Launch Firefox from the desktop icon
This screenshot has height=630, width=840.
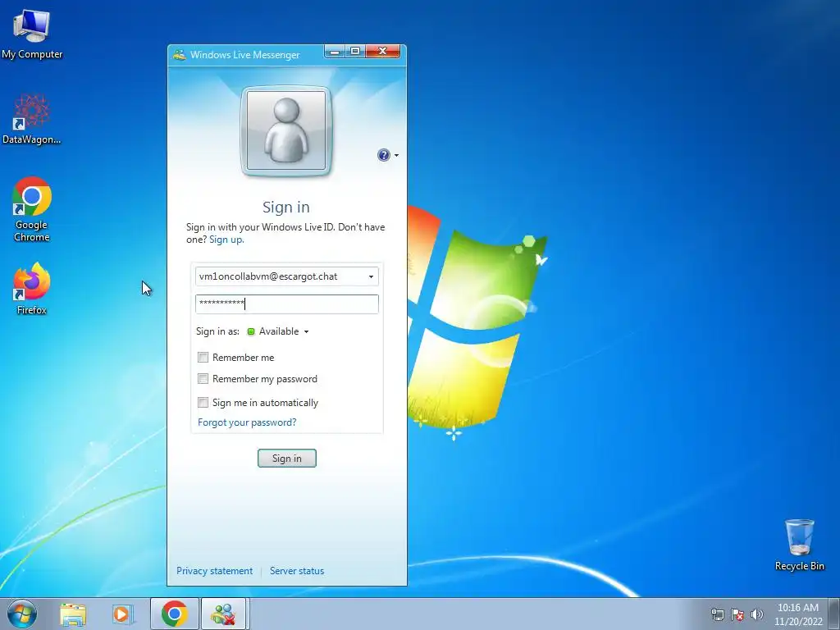tap(32, 288)
